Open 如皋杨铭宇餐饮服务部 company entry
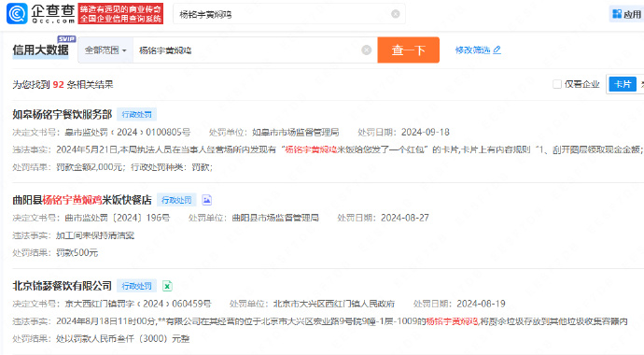The image size is (644, 355). pos(62,114)
